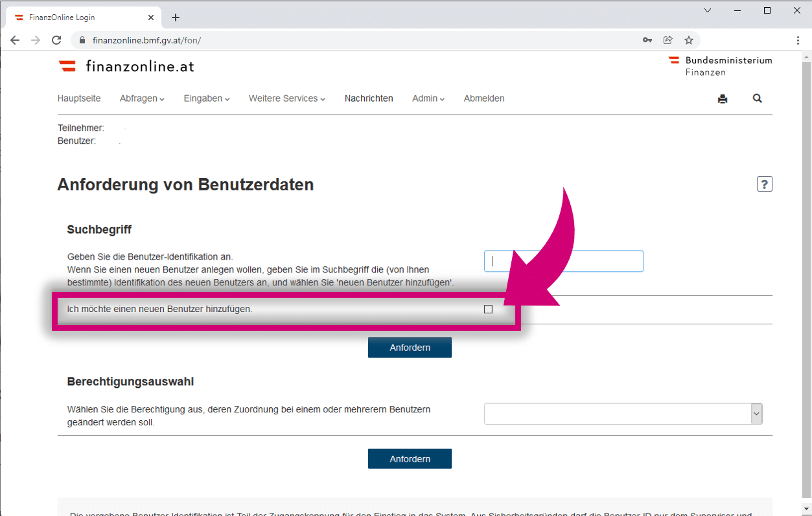Expand the Abfragen dropdown menu
This screenshot has width=812, height=516.
142,98
